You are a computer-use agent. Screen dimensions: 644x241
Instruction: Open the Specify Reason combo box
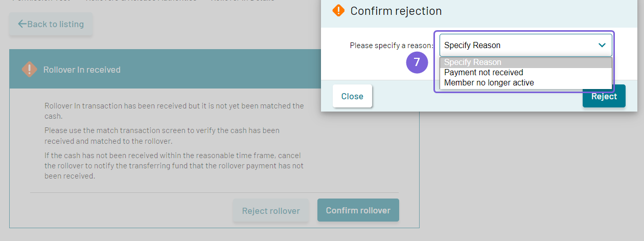tap(525, 45)
